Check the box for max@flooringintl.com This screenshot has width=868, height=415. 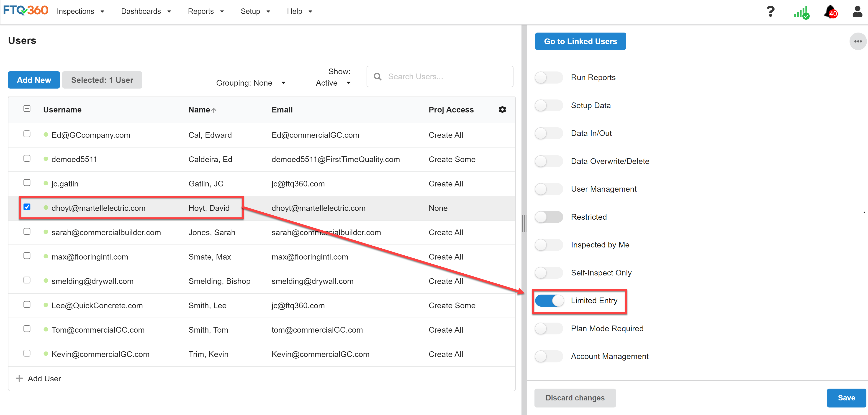27,256
